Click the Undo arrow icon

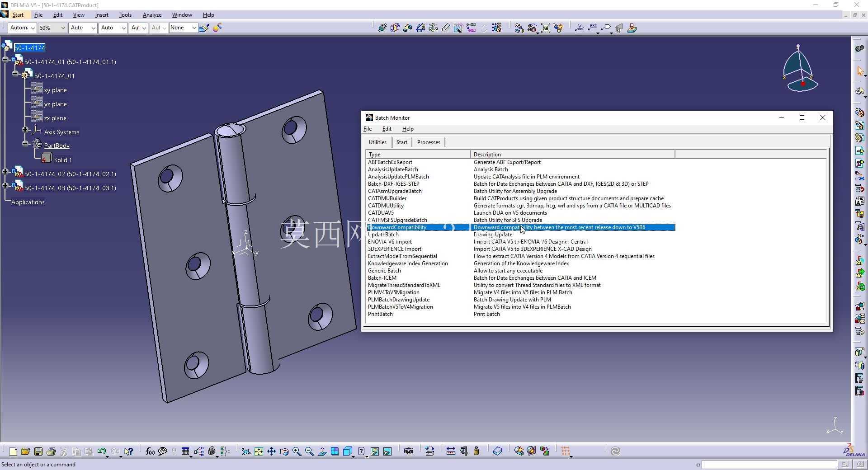(102, 451)
